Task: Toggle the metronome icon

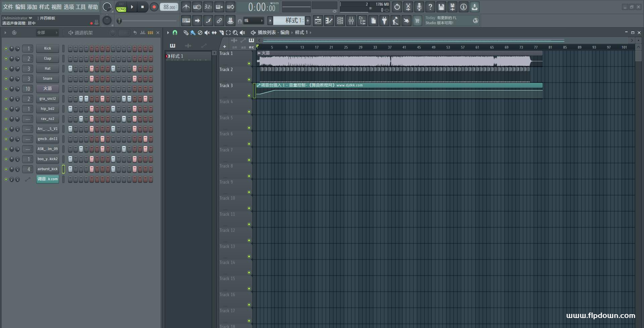Action: [x=186, y=7]
